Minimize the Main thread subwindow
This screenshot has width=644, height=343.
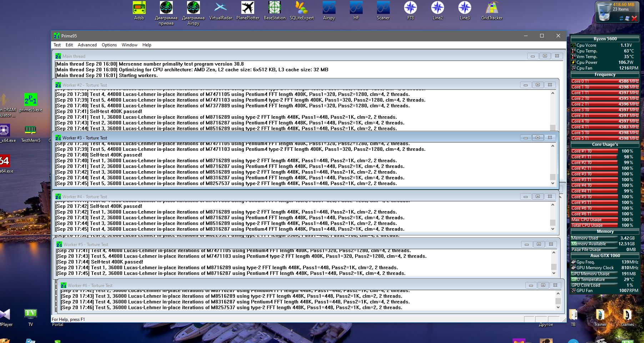533,56
